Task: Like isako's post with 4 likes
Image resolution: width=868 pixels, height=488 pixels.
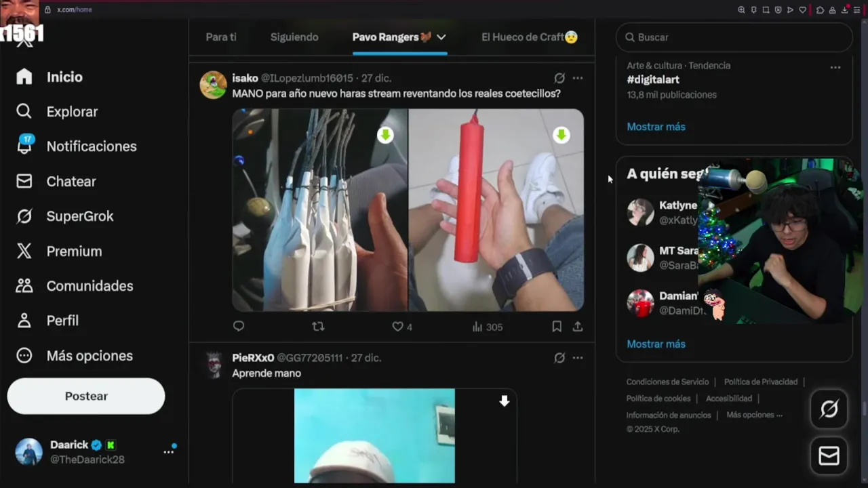Action: click(402, 327)
